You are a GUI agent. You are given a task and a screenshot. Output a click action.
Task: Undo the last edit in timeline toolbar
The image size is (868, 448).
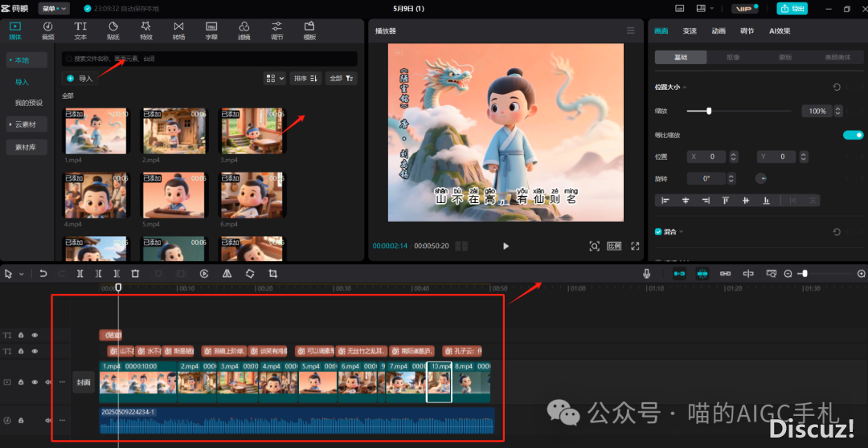(x=43, y=274)
